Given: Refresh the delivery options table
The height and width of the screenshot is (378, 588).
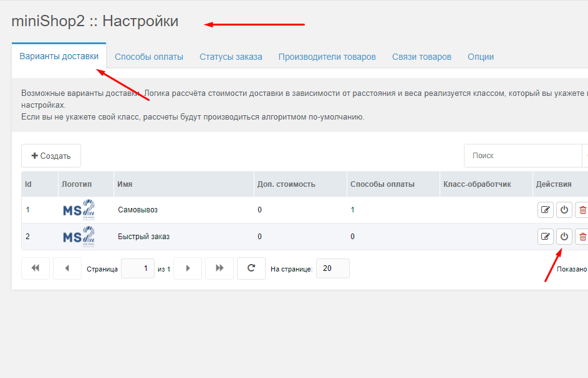Looking at the screenshot, I should click(251, 268).
